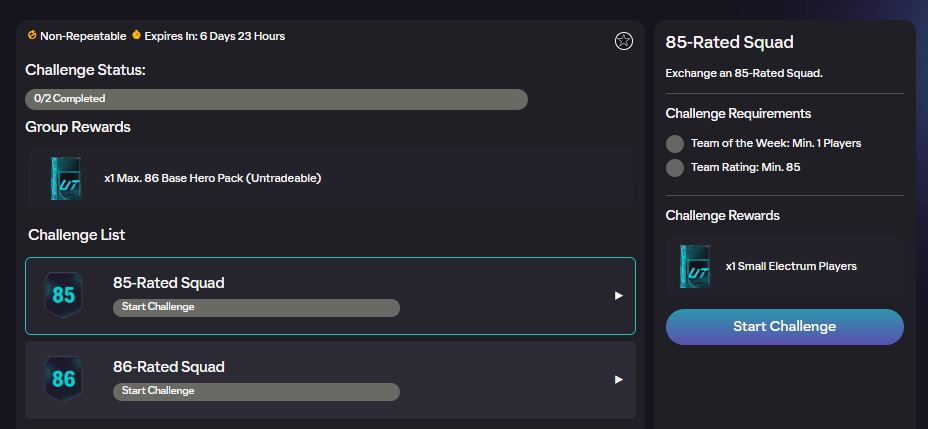Expand the 85-Rated Squad arrow
The image size is (928, 429).
619,296
